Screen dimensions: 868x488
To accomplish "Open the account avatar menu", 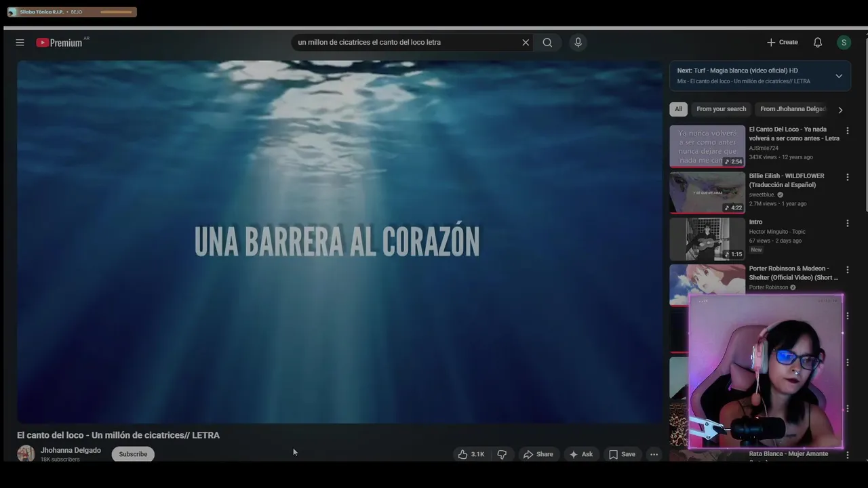I will tap(844, 42).
